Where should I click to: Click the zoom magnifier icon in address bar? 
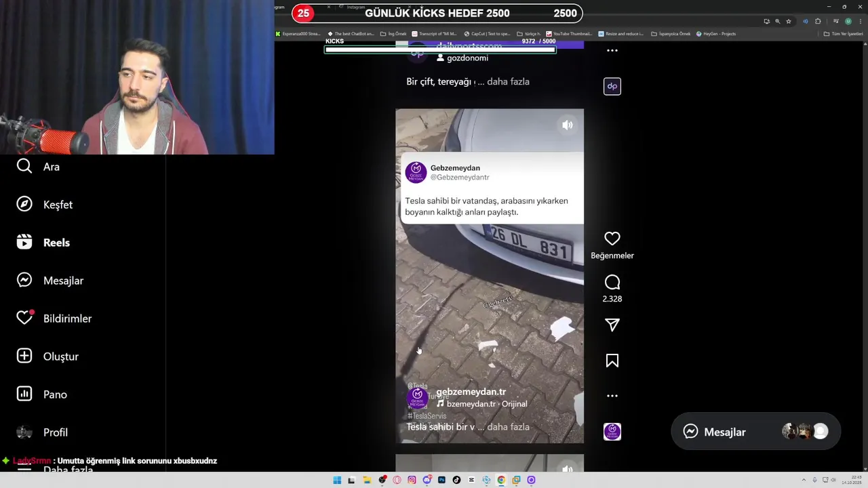778,21
